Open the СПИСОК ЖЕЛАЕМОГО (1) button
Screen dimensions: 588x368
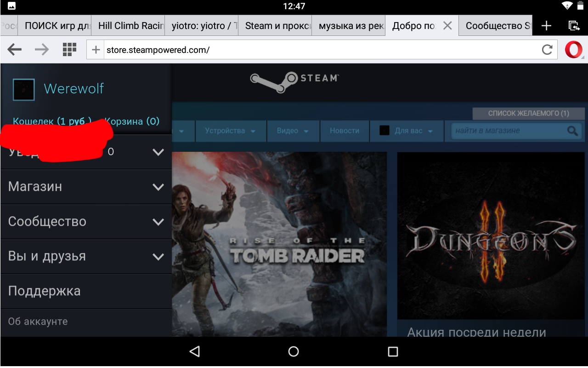tap(528, 114)
